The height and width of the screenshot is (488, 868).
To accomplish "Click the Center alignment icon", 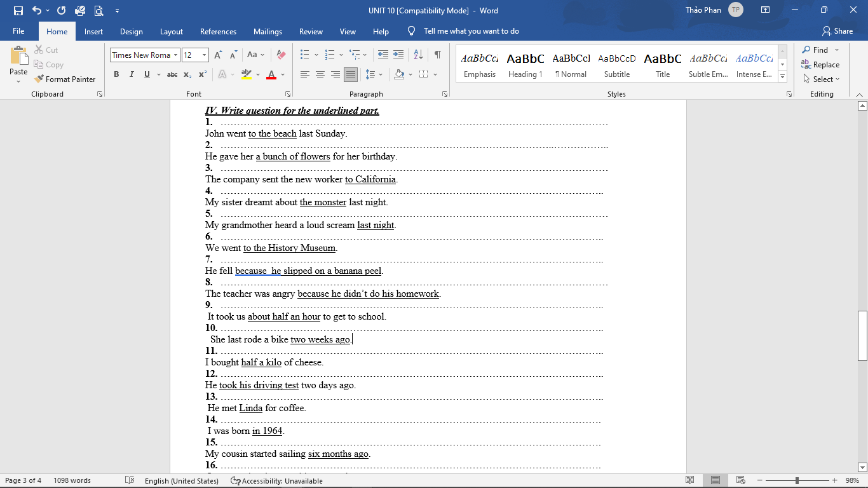I will (x=320, y=74).
